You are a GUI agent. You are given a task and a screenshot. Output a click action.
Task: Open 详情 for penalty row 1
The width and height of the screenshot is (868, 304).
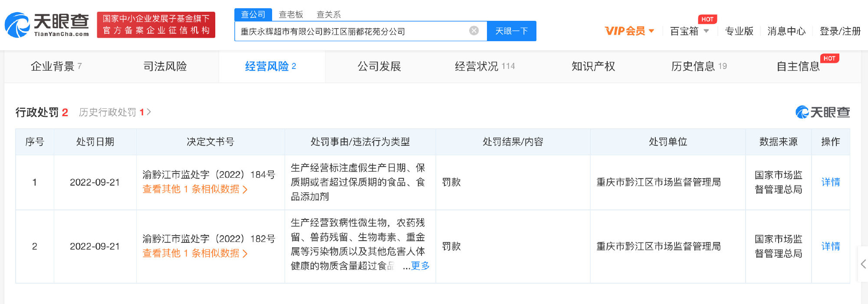pos(831,182)
